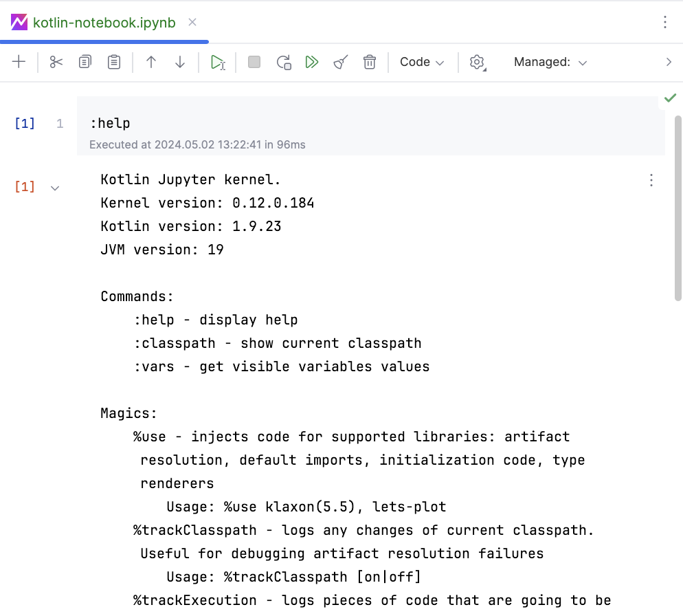This screenshot has width=683, height=616.
Task: Cut the selected cell
Action: [x=56, y=62]
